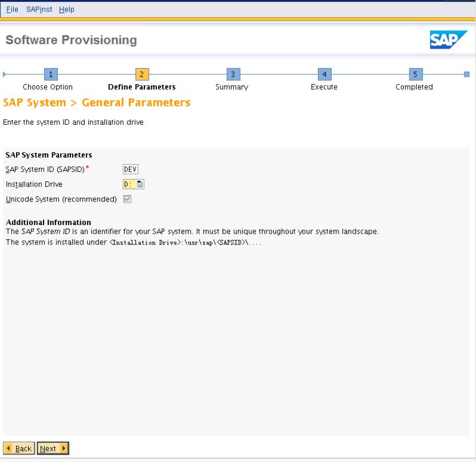
Task: Select step 5 Completed marker
Action: [x=416, y=74]
